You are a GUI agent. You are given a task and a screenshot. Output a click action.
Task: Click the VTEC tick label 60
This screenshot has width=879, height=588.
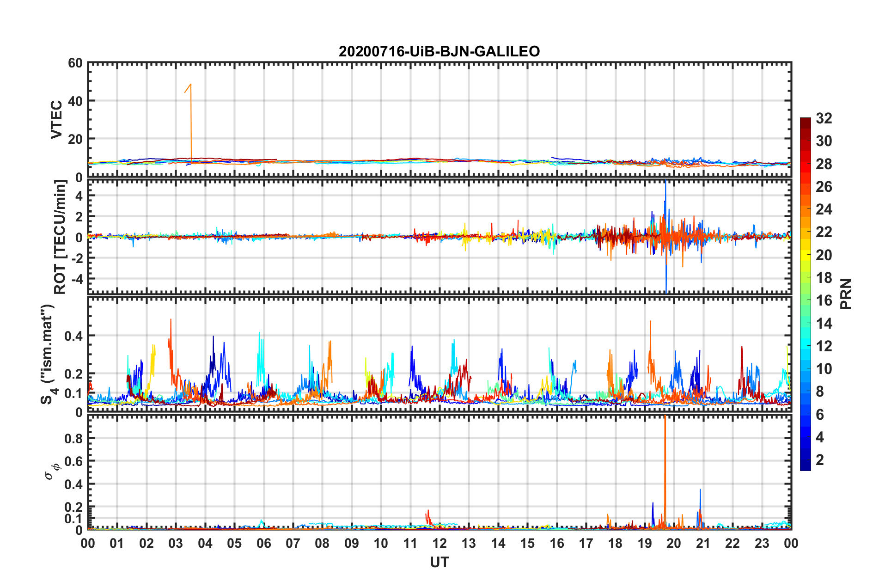point(75,63)
